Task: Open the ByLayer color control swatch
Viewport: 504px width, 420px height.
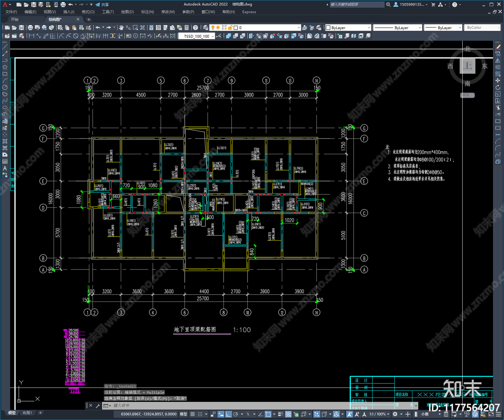Action: [x=348, y=28]
